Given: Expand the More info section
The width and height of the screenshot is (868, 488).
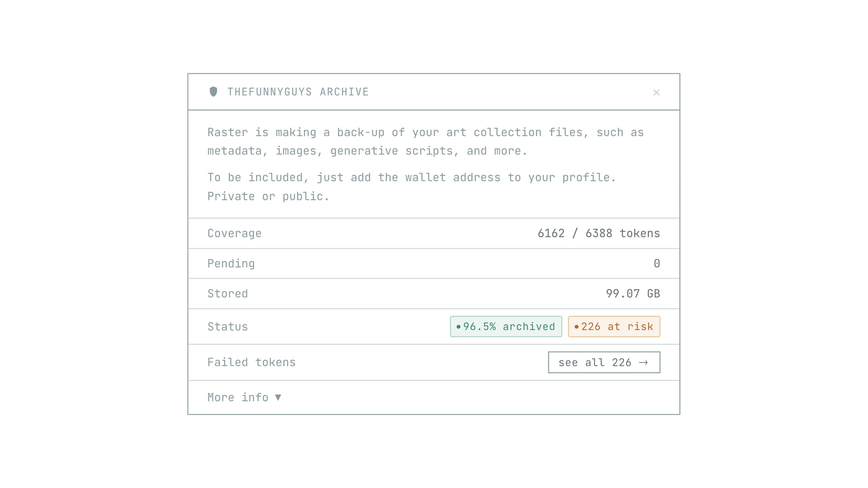Looking at the screenshot, I should tap(238, 397).
